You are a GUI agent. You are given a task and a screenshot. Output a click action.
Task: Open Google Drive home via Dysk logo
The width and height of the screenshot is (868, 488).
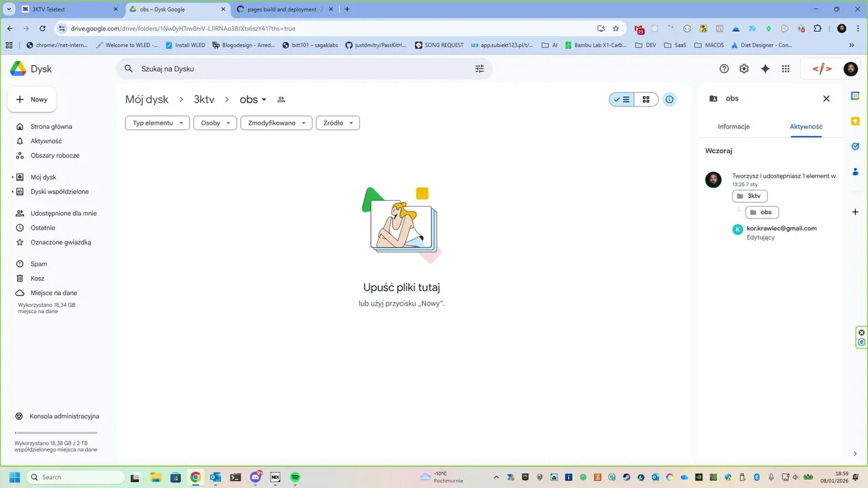31,68
